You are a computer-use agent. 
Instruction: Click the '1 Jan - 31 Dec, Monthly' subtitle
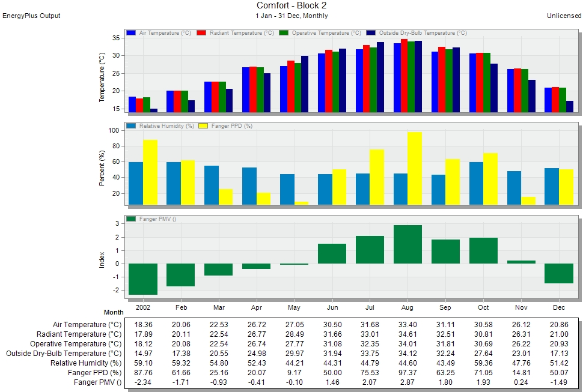(x=291, y=16)
